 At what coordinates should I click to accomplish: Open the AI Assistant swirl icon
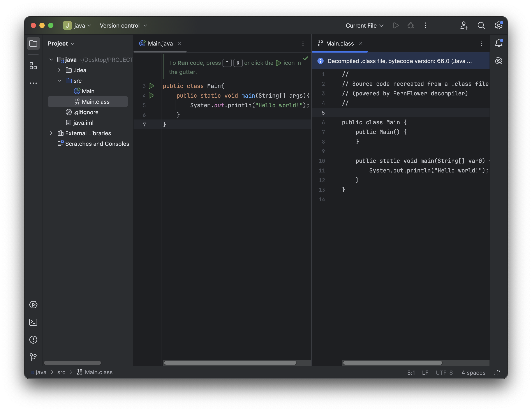[498, 61]
